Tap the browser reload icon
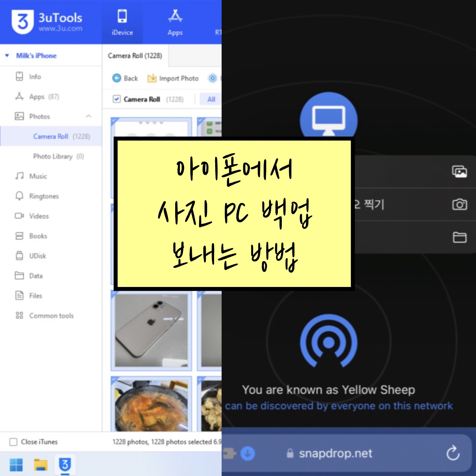The width and height of the screenshot is (476, 476). coord(453,453)
